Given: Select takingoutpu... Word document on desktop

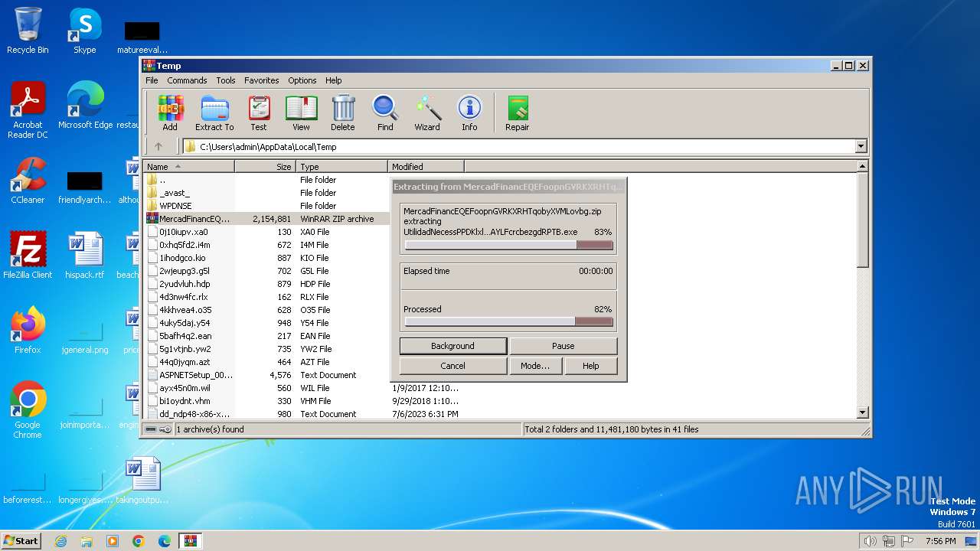Looking at the screenshot, I should pyautogui.click(x=142, y=481).
